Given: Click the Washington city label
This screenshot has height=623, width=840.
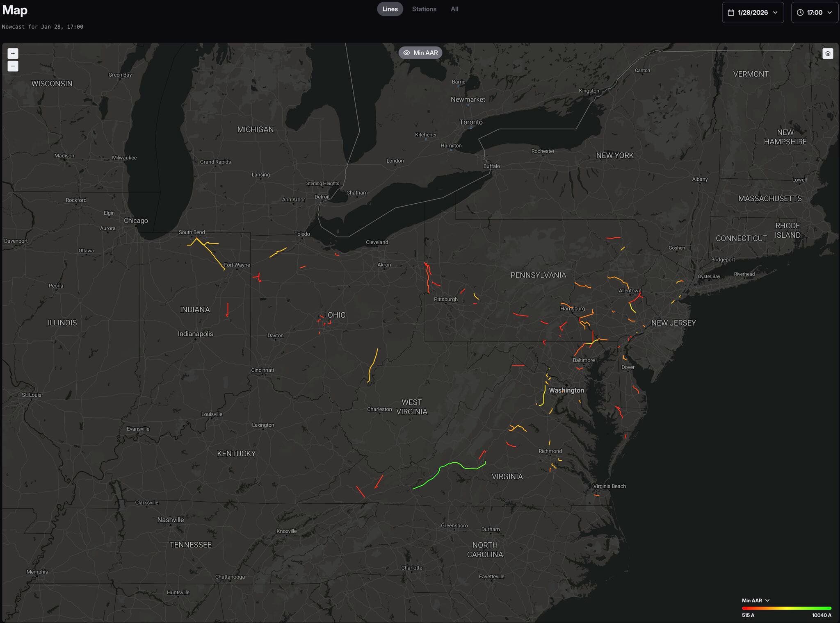Looking at the screenshot, I should [x=566, y=390].
